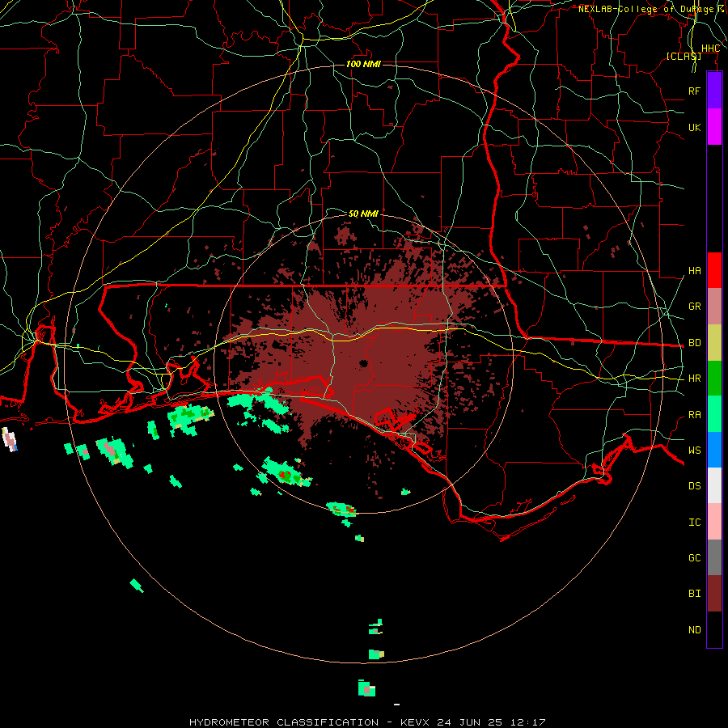
Task: Click the ND legend label
Action: [695, 630]
